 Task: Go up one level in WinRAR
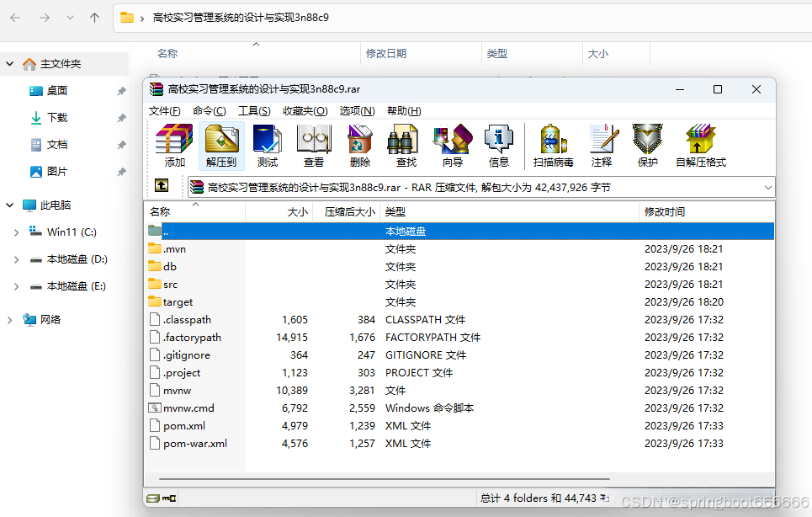pos(162,185)
